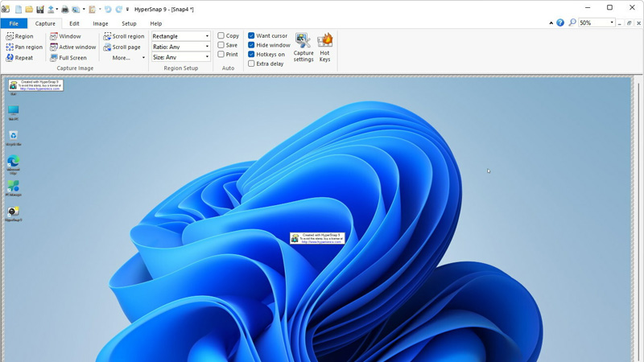644x362 pixels.
Task: Open the blue Help question mark icon
Action: click(x=560, y=23)
